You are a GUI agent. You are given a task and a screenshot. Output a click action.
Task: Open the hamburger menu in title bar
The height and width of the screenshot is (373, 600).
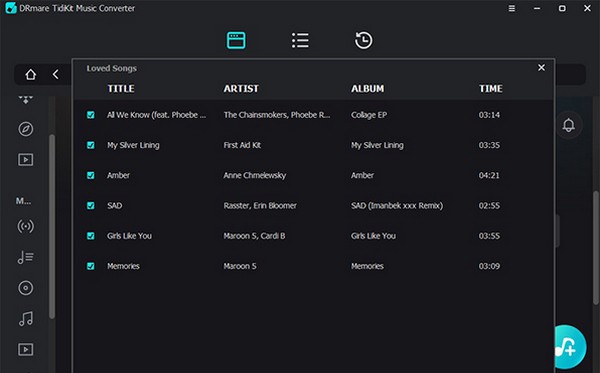coord(512,8)
